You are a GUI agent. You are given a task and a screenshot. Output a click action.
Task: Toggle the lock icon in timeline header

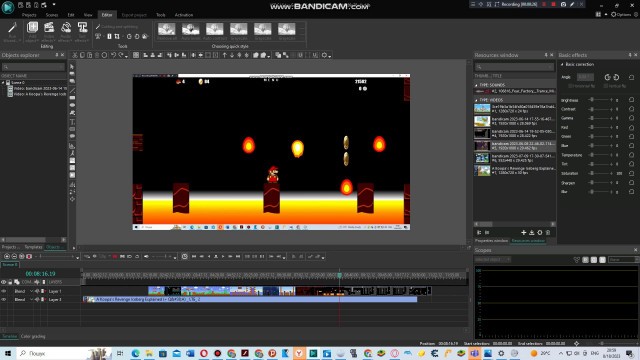[x=10, y=282]
